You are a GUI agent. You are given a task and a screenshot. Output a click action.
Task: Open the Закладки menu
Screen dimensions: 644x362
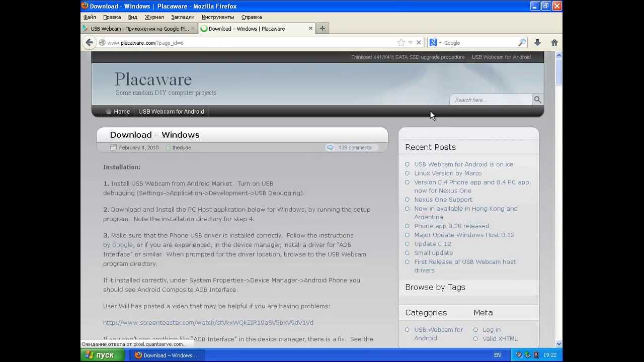(x=183, y=17)
